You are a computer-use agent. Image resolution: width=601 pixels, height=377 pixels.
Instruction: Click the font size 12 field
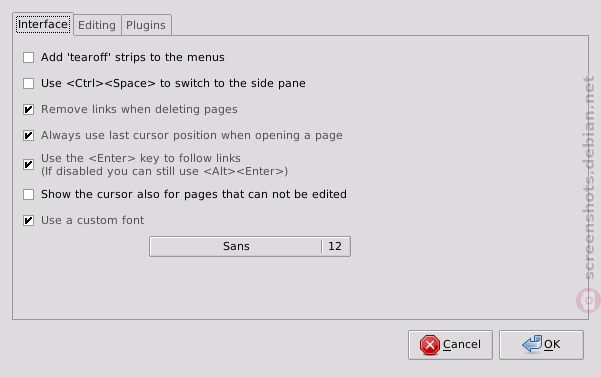(x=335, y=246)
